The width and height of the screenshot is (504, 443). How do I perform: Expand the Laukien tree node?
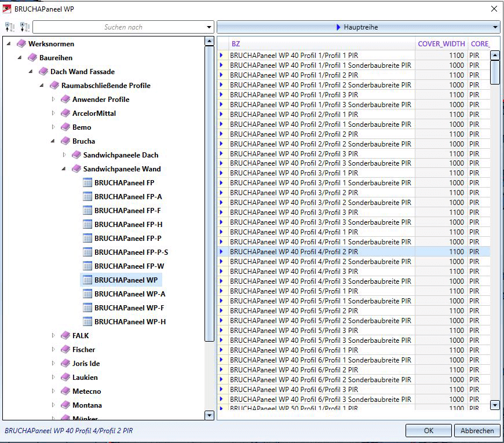coord(53,377)
